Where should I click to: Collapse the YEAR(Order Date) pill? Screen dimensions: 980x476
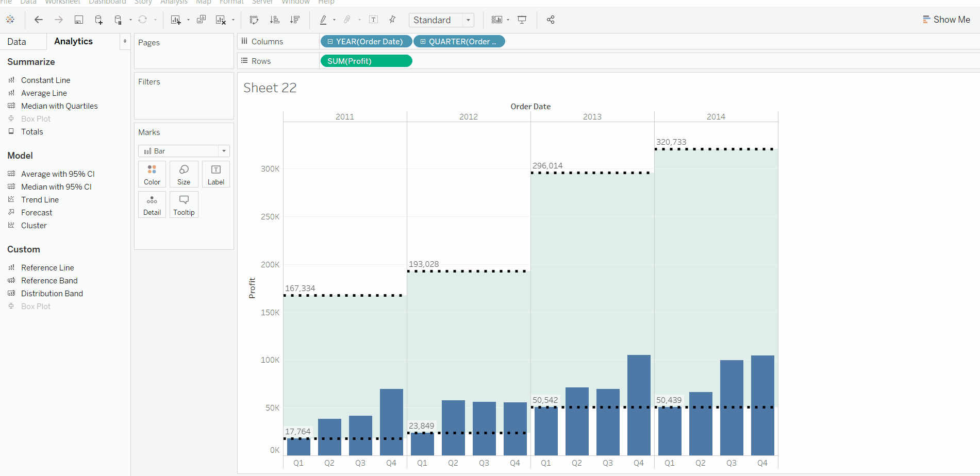330,42
